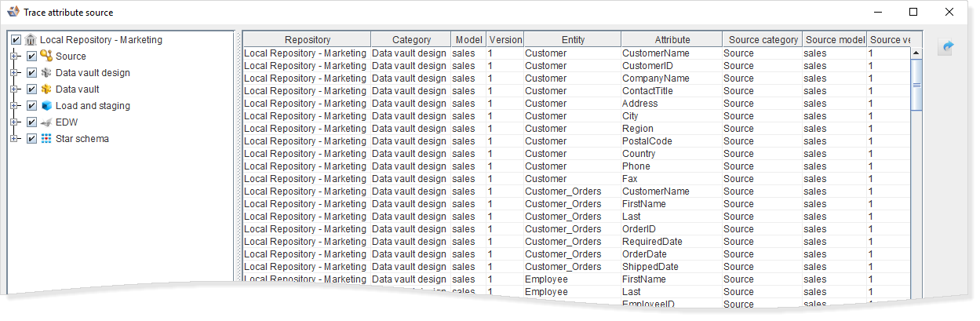Screen dimensions: 980x321
Task: Expand the Star schema node
Action: 14,139
